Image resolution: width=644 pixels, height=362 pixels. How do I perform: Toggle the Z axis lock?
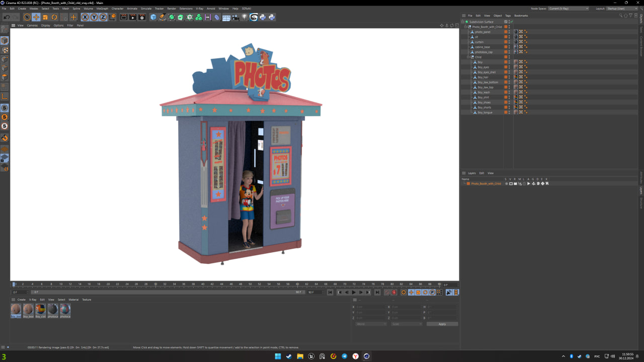103,17
